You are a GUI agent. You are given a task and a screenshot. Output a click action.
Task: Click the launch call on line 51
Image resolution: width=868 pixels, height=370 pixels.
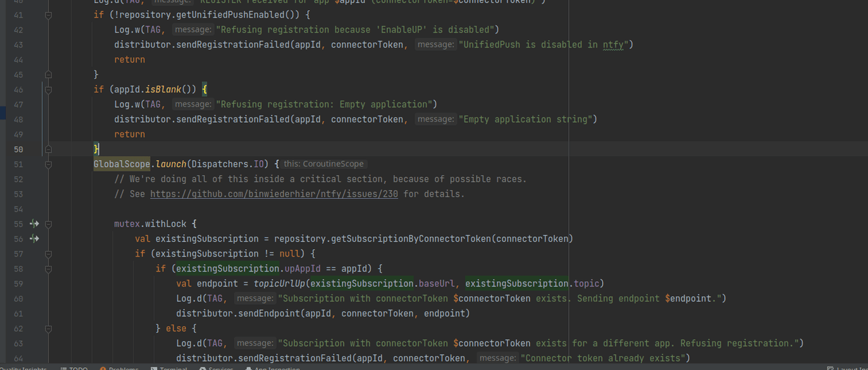pyautogui.click(x=171, y=164)
